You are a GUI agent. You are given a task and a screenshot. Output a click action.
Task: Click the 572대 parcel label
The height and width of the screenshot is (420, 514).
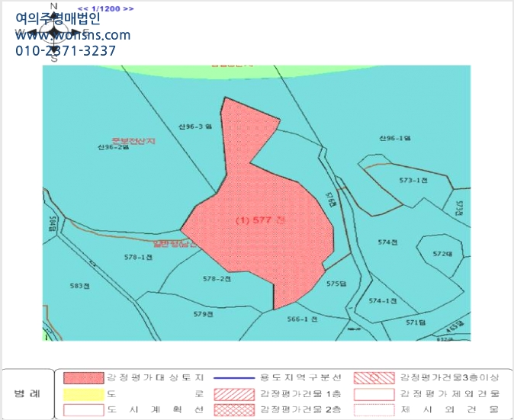pyautogui.click(x=442, y=254)
